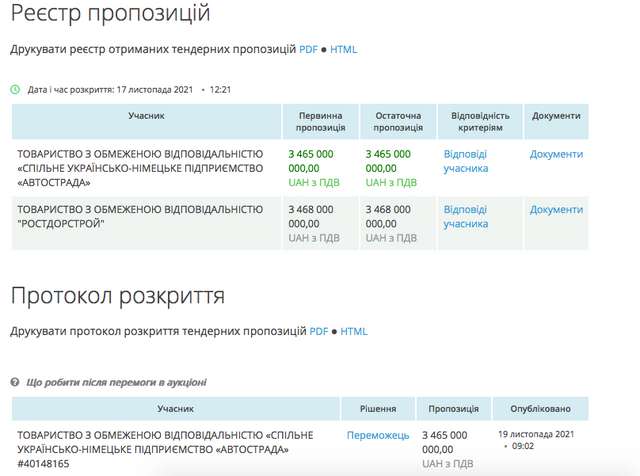
Task: Open the HTML of the opening protocol
Action: (355, 331)
